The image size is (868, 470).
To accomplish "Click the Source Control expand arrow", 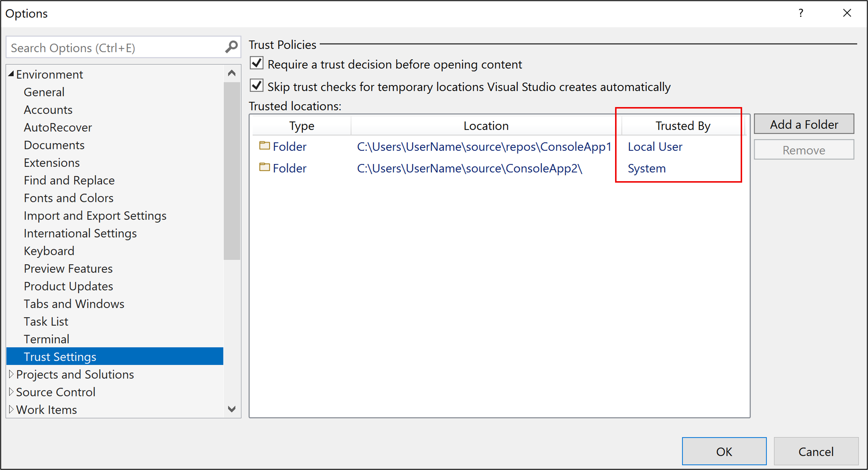I will tap(11, 391).
